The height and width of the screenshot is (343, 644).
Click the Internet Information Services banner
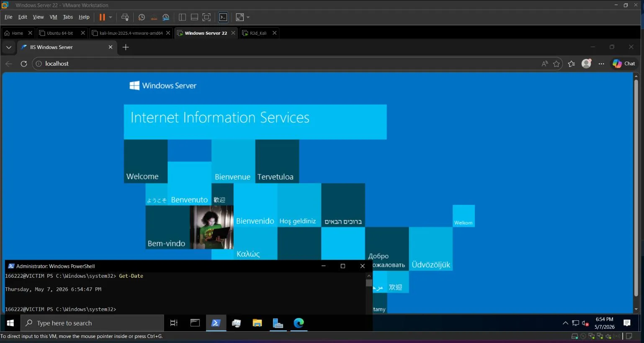pyautogui.click(x=255, y=122)
